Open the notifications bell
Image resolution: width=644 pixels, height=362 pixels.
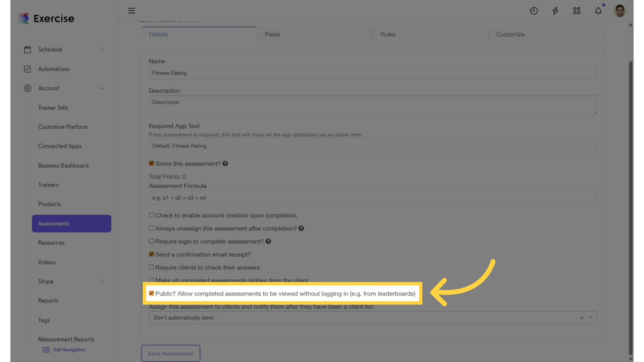(x=598, y=11)
